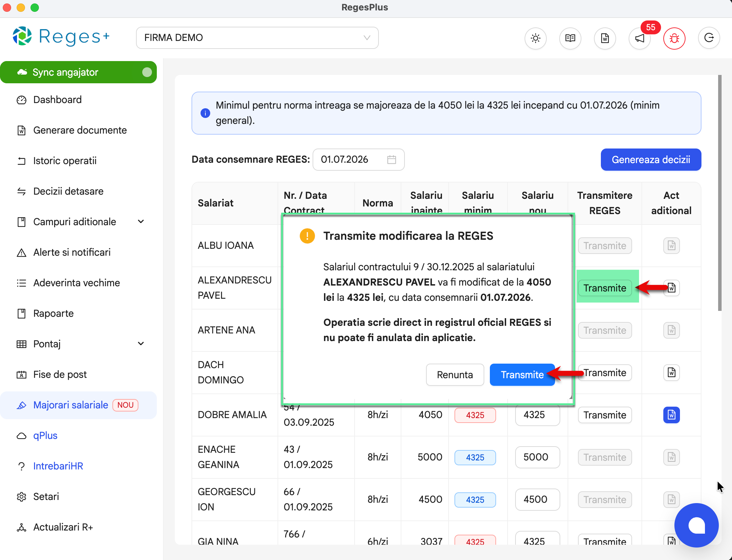Click the act aditional icon for ARTENE ANA
Screen dimensions: 732x560
coord(672,330)
